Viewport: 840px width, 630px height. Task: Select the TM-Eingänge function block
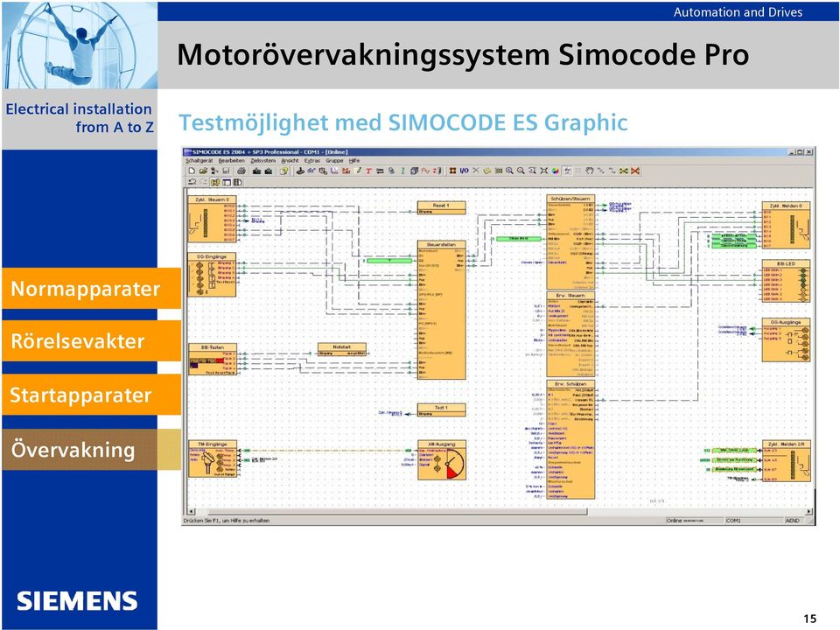[x=213, y=459]
